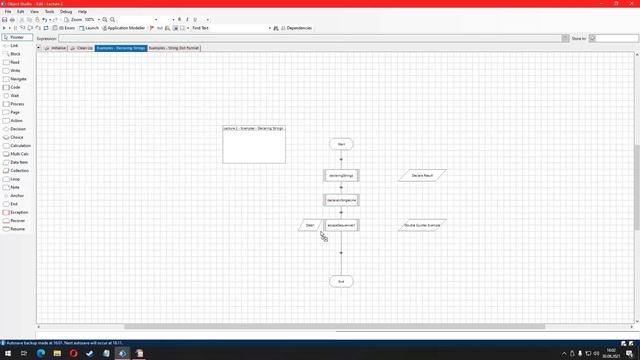Select the Write stage tool

[x=12, y=71]
